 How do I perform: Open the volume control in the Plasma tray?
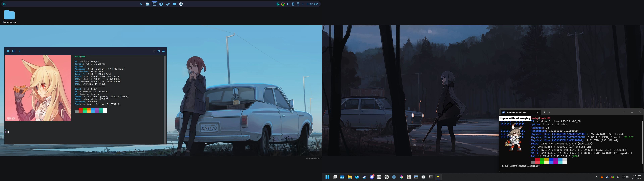pyautogui.click(x=288, y=4)
